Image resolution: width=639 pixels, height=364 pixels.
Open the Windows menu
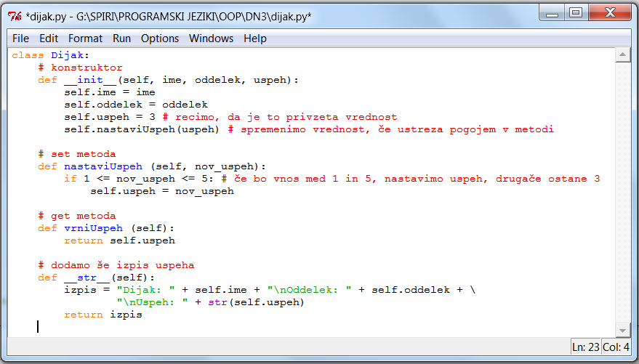tap(211, 39)
